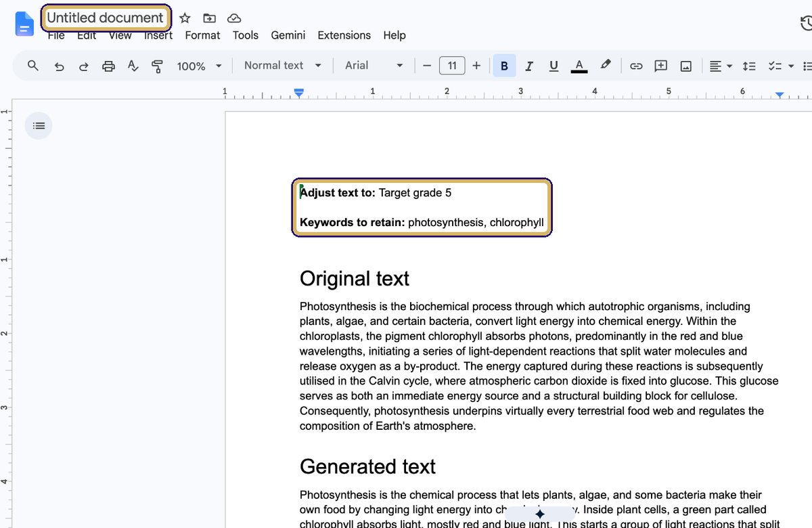Increase the font size

[x=476, y=66]
